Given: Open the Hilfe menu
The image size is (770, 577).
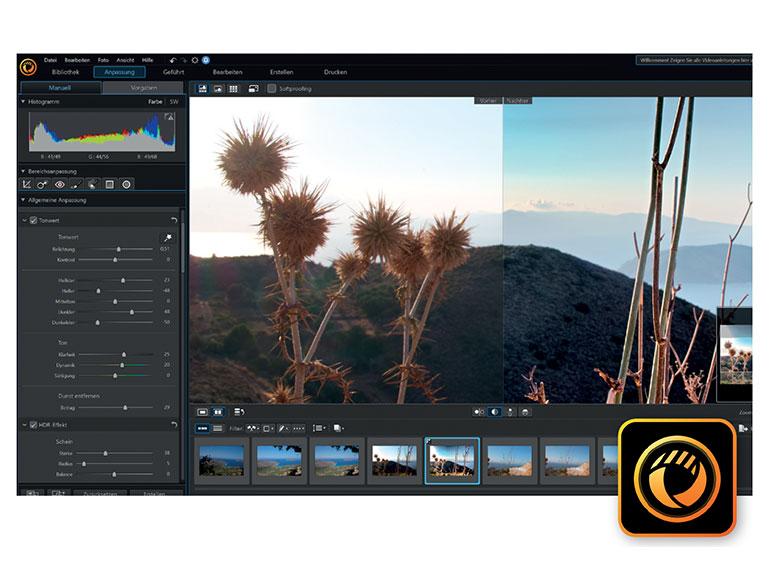Looking at the screenshot, I should click(x=148, y=60).
